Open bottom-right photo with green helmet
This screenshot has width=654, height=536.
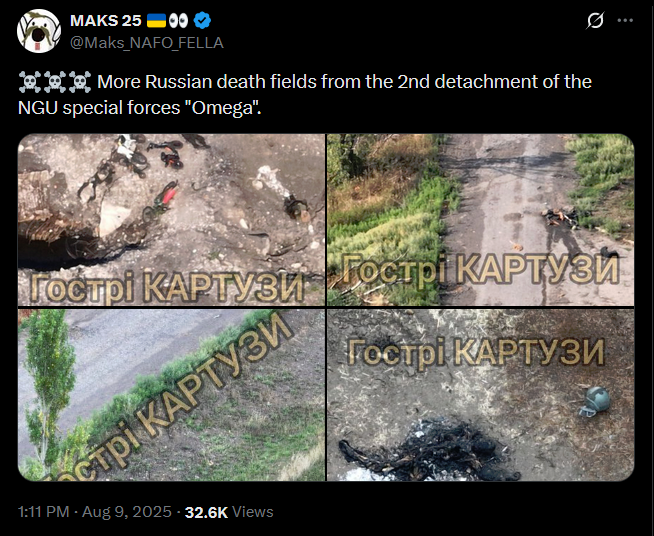[x=480, y=395]
